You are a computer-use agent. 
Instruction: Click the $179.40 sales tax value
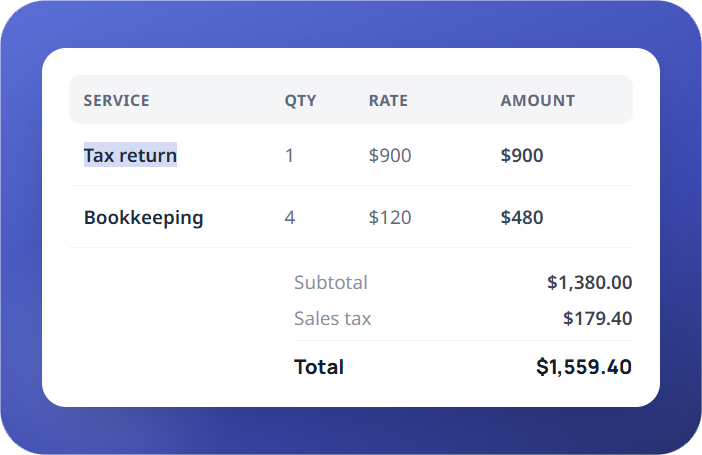click(598, 318)
